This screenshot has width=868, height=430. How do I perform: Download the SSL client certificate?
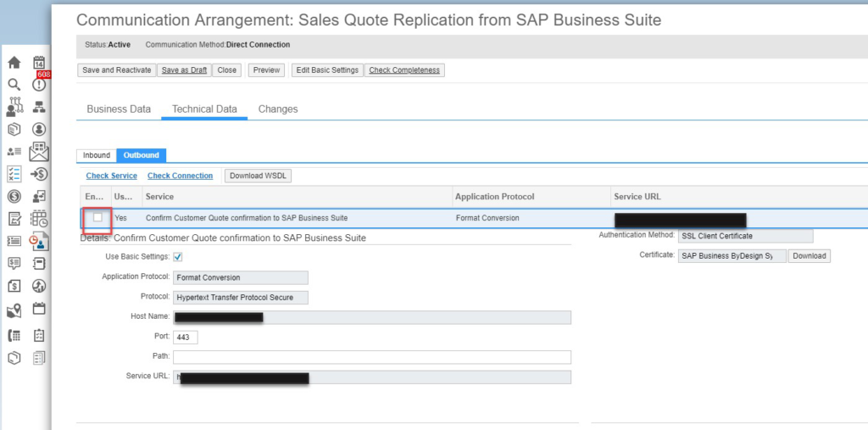[x=809, y=256]
